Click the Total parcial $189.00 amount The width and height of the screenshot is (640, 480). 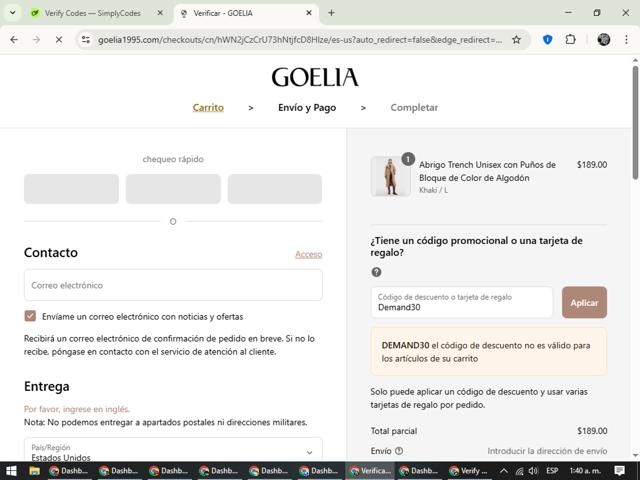(x=592, y=431)
